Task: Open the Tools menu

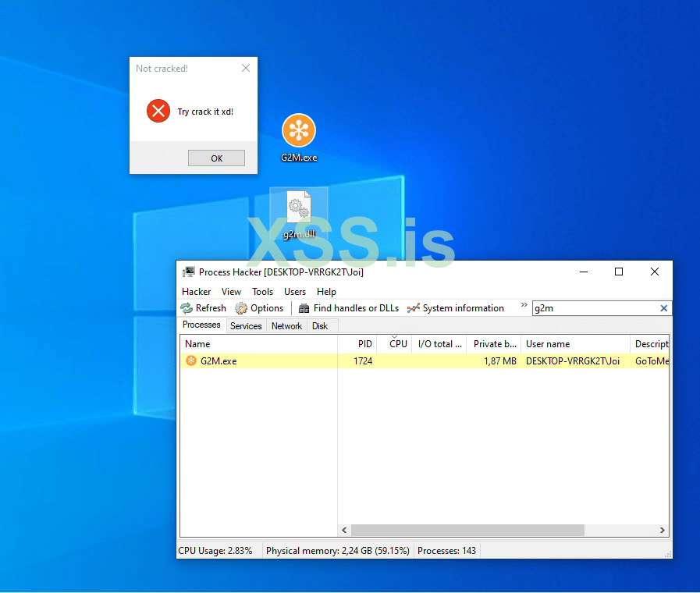Action: [x=262, y=292]
